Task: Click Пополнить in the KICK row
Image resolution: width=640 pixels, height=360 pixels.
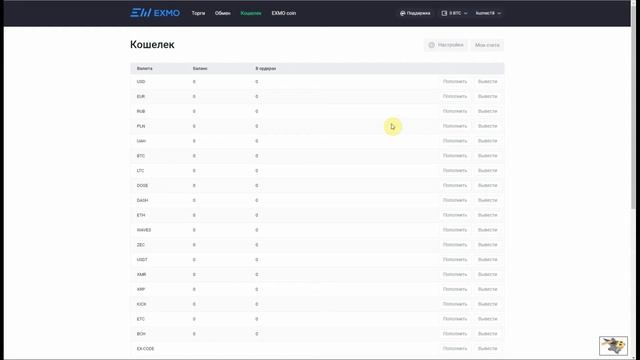Action: click(455, 304)
